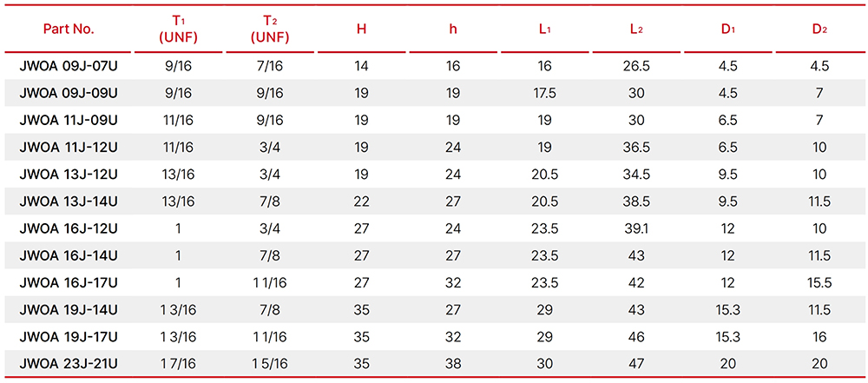Select part number JWOA 19J-14U
The height and width of the screenshot is (383, 868).
tap(68, 310)
